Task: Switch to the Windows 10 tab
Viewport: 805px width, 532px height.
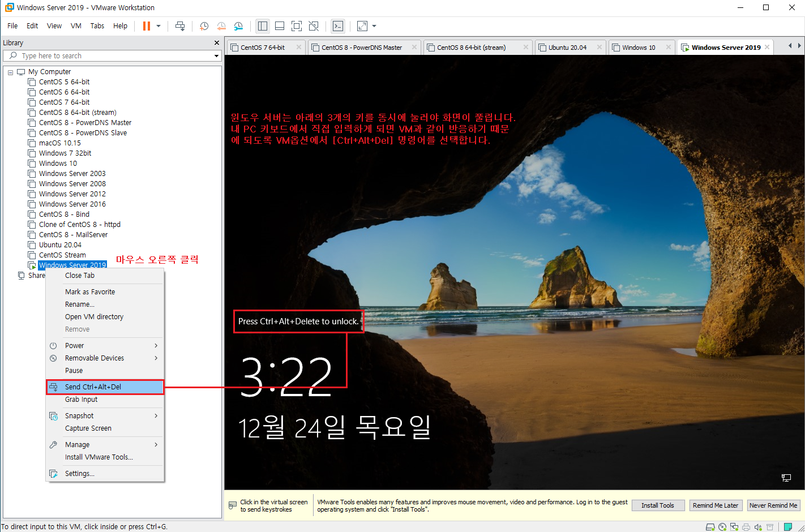Action: [x=639, y=48]
